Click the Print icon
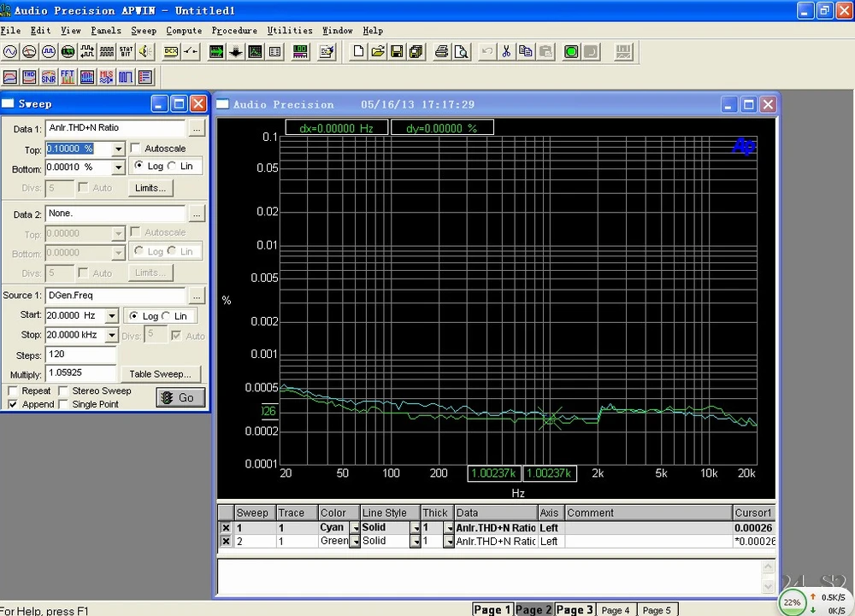 coord(442,52)
